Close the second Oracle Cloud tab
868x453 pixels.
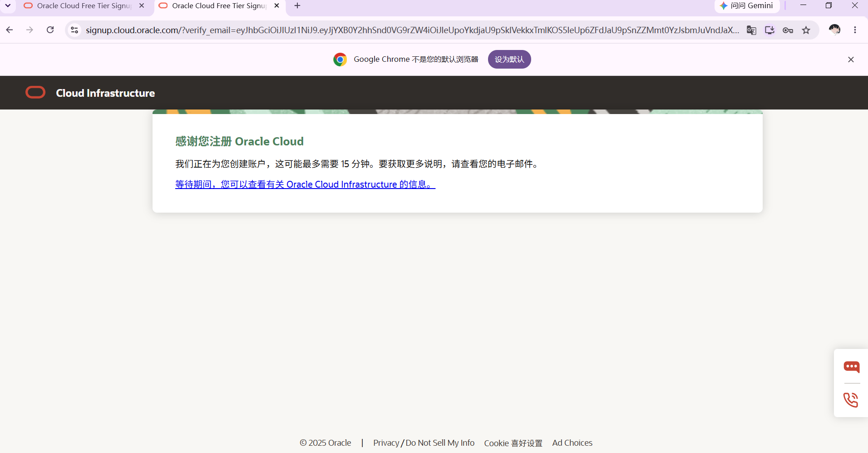pos(277,6)
